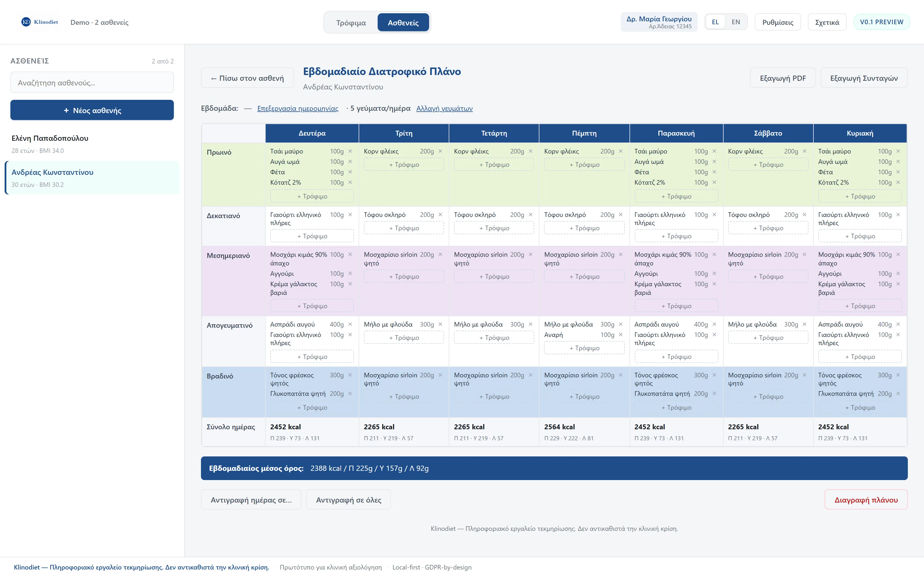Focus the Αναζήτηση ασθενούς search field
924x577 pixels.
pyautogui.click(x=92, y=83)
